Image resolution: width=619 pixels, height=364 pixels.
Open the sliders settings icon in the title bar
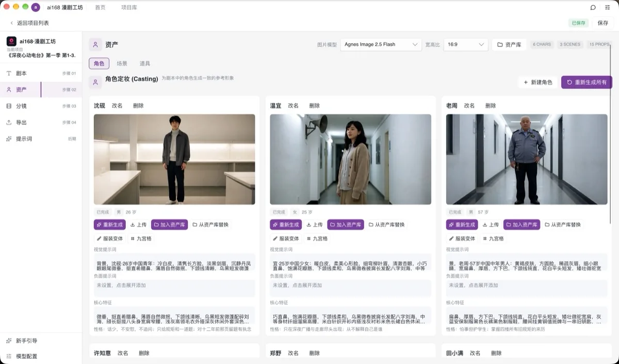[608, 7]
